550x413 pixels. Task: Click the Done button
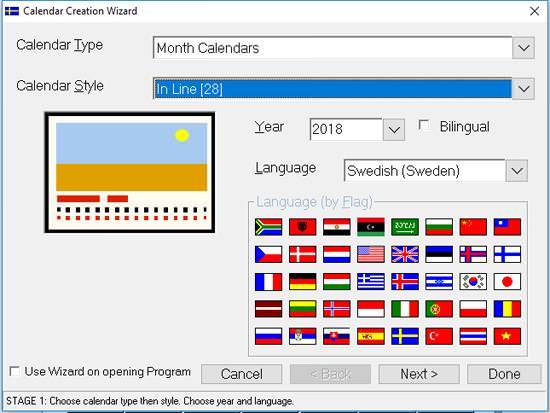[x=504, y=374]
